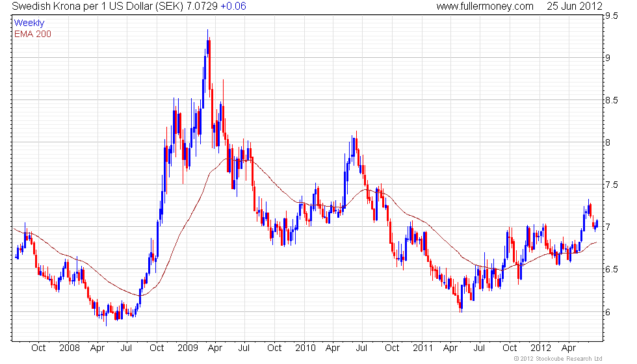Click the 8 y-axis label
Image resolution: width=637 pixels, height=364 pixels.
pos(608,142)
